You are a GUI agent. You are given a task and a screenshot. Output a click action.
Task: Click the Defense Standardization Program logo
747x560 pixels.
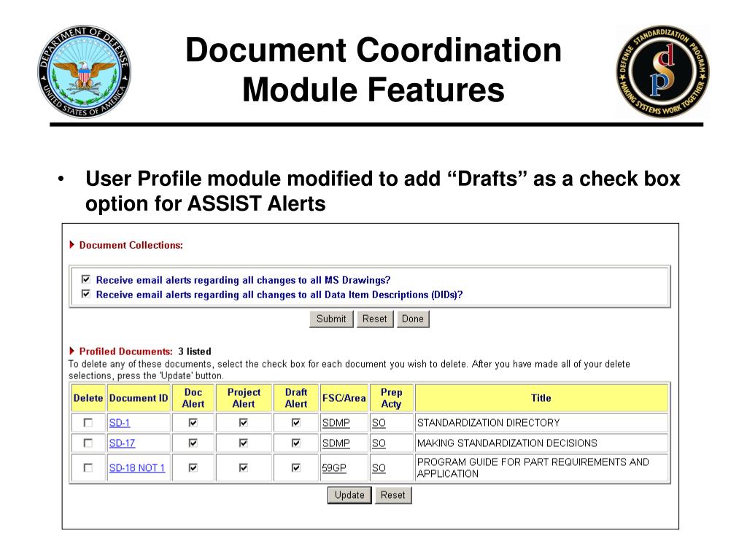click(662, 71)
